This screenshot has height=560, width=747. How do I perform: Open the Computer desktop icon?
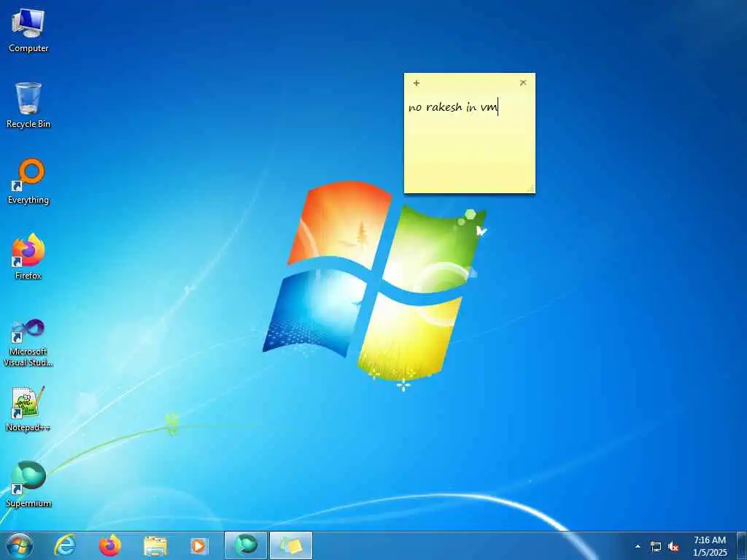(28, 30)
